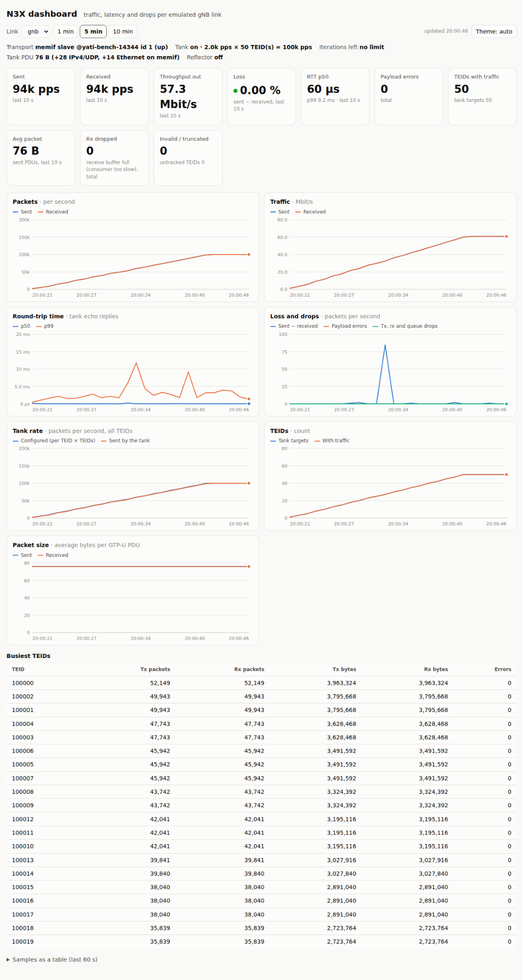The height and width of the screenshot is (980, 523).
Task: Select TEID 100019 row
Action: pyautogui.click(x=261, y=942)
